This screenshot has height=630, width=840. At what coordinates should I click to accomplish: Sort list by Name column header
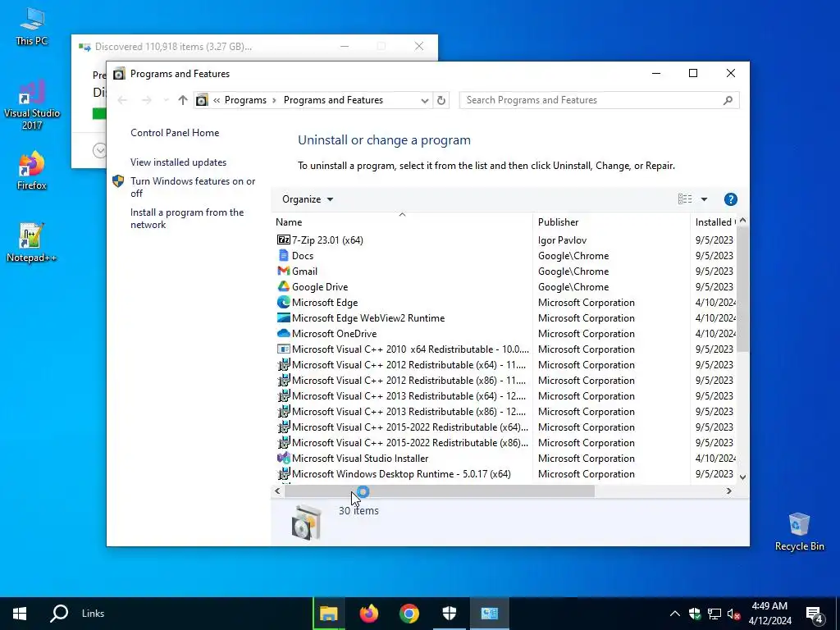402,221
